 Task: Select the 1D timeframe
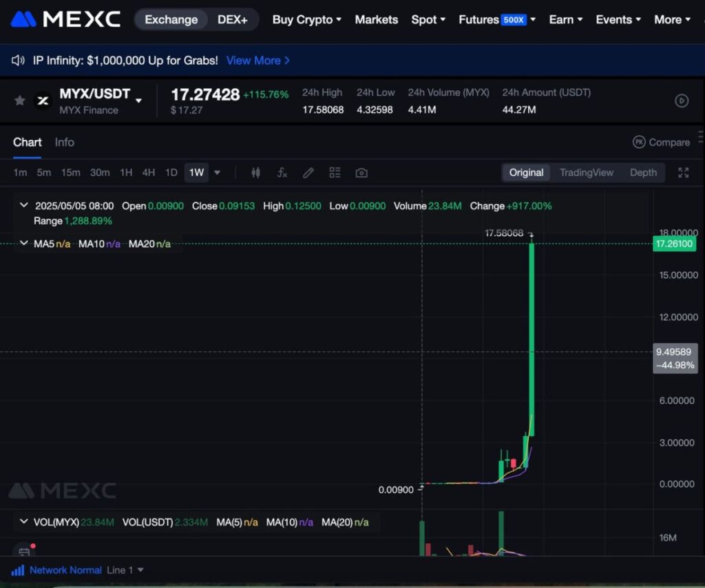pyautogui.click(x=171, y=173)
